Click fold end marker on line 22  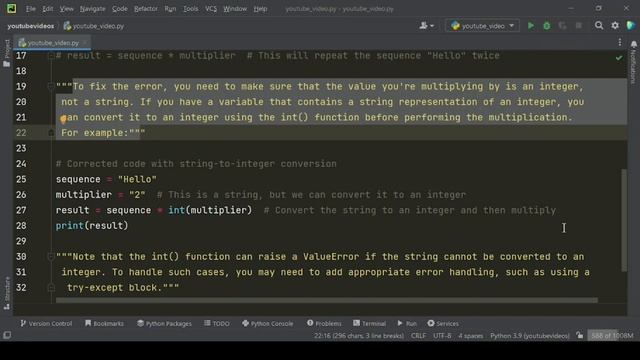(x=51, y=133)
